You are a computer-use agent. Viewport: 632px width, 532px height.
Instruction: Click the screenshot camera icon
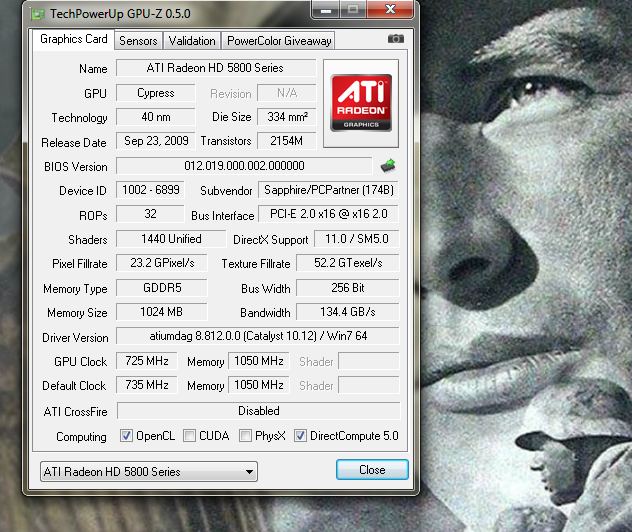pos(395,39)
